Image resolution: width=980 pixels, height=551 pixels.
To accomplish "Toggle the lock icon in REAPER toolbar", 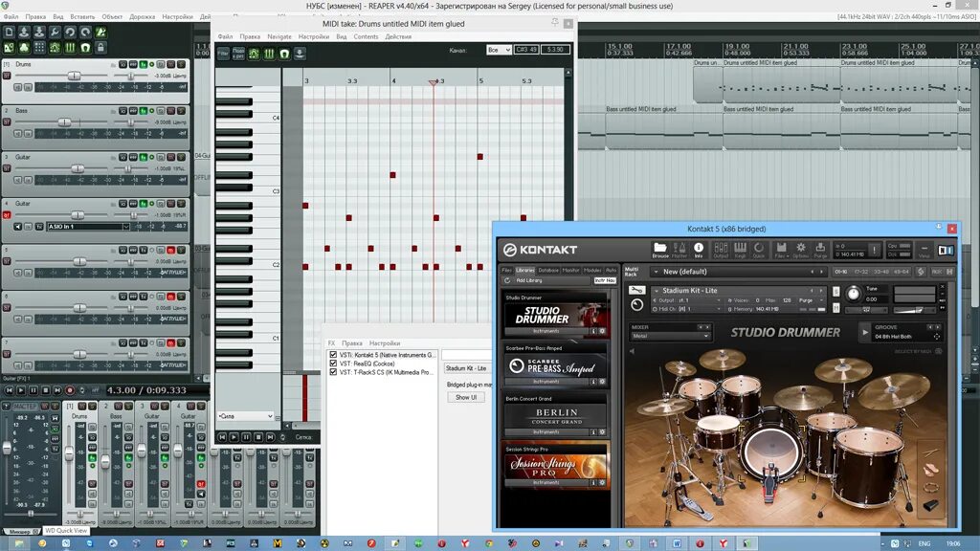I will click(x=100, y=48).
